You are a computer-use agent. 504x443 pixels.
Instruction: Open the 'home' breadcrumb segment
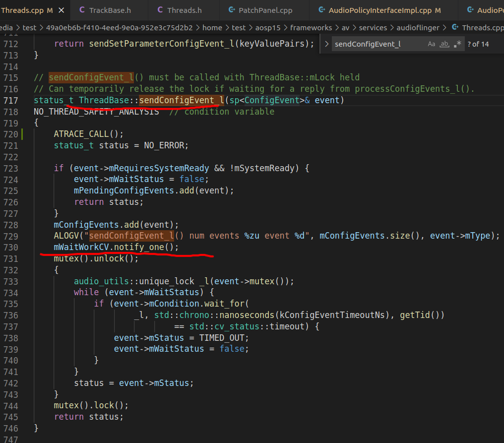[x=212, y=28]
